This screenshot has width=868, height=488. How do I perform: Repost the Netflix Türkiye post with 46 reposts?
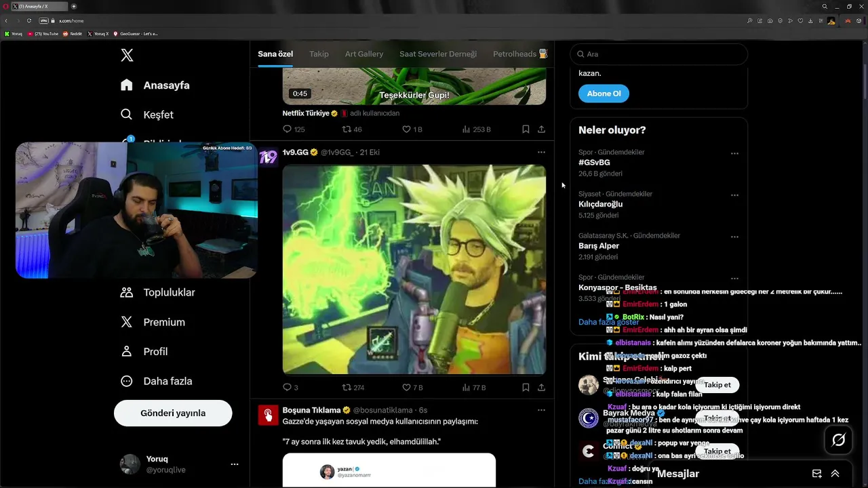tap(347, 129)
